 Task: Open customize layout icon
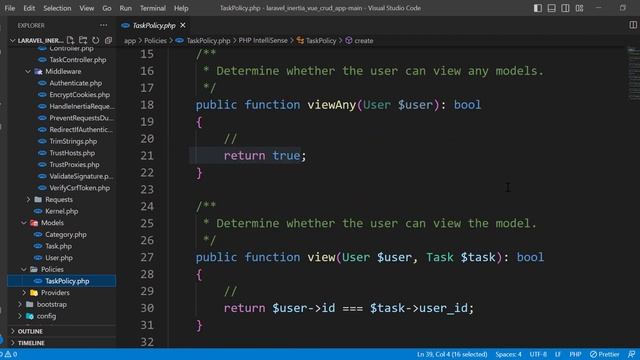click(x=579, y=8)
